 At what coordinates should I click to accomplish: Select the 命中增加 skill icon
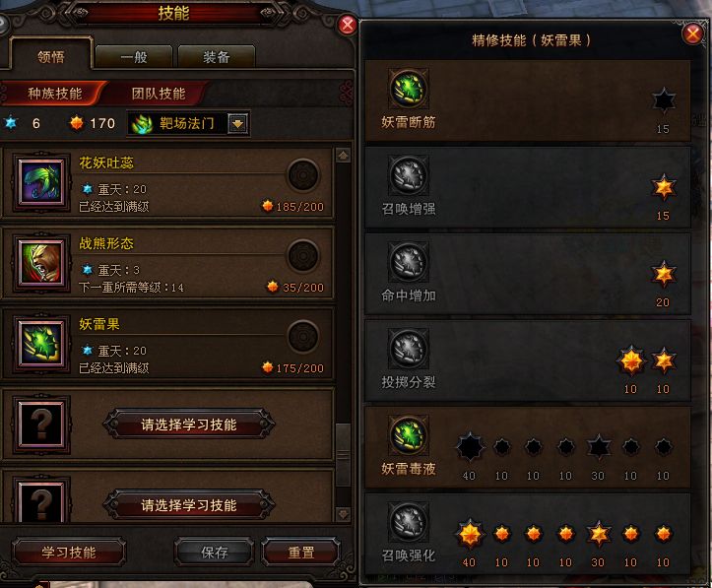(409, 262)
